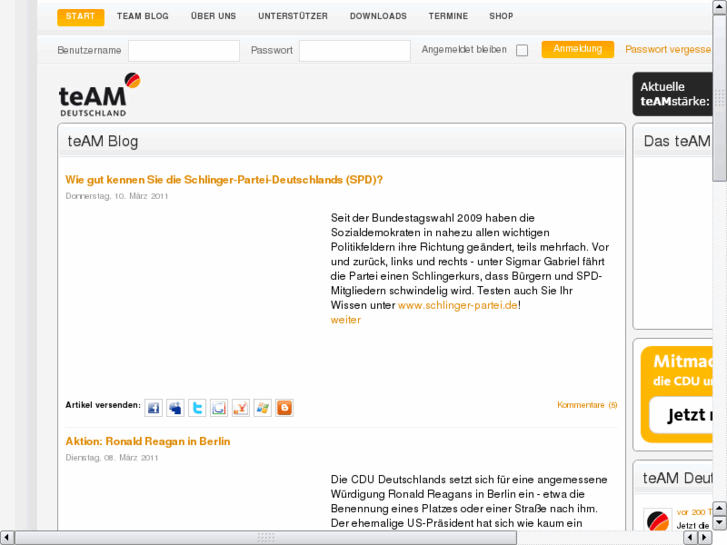Click the horizontal scrollbar thumb
The image size is (727, 545).
266,538
